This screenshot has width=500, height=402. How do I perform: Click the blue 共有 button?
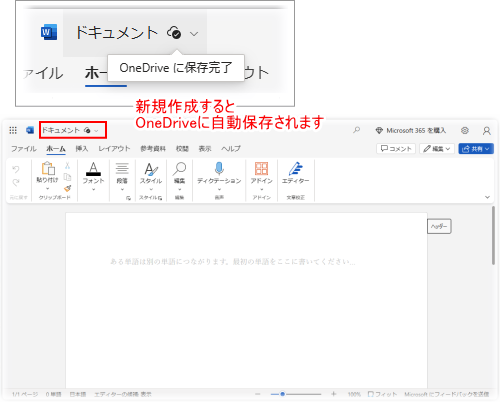476,149
